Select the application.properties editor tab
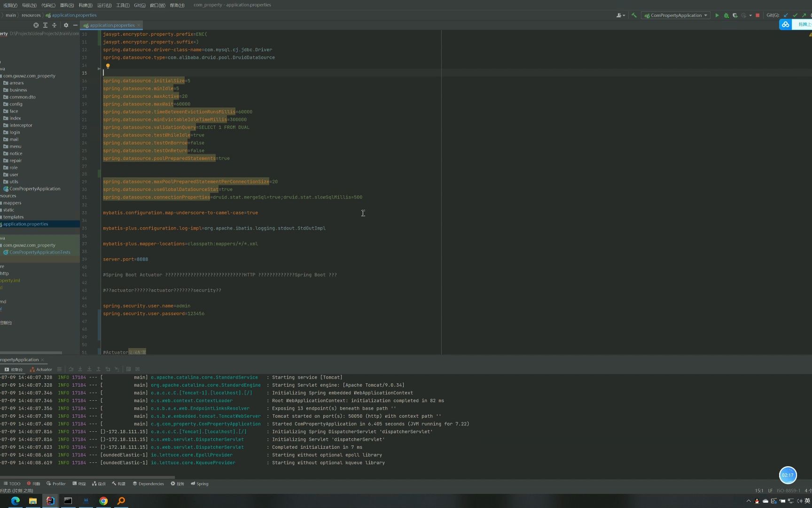The width and height of the screenshot is (812, 508). coord(112,25)
